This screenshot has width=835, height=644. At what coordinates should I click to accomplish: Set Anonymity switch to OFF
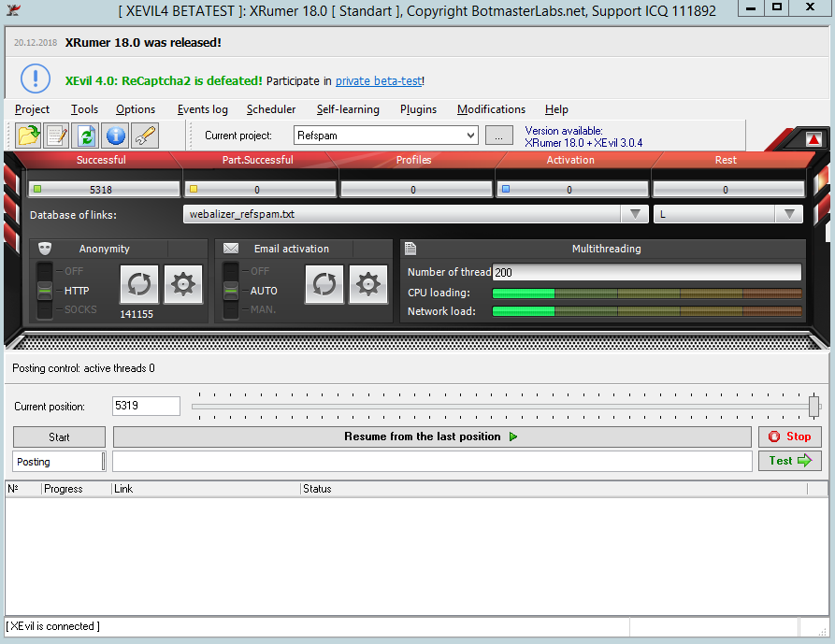point(74,271)
